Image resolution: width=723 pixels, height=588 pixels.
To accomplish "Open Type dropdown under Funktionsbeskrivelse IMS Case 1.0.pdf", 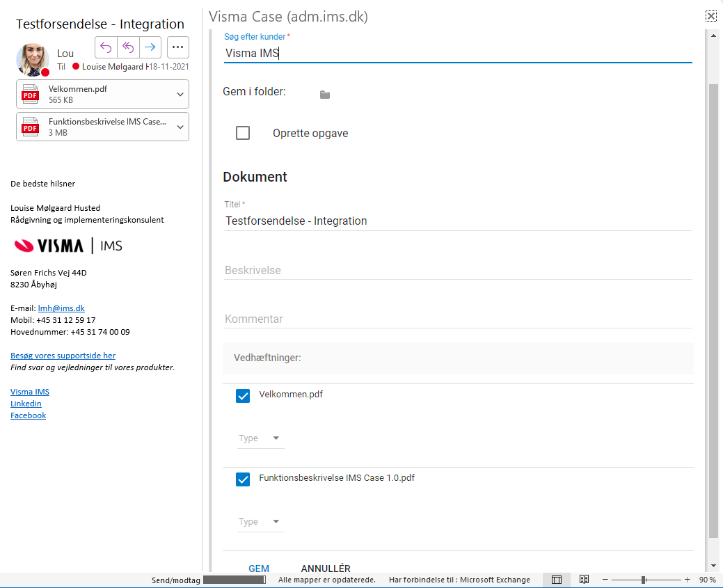I will tap(260, 522).
